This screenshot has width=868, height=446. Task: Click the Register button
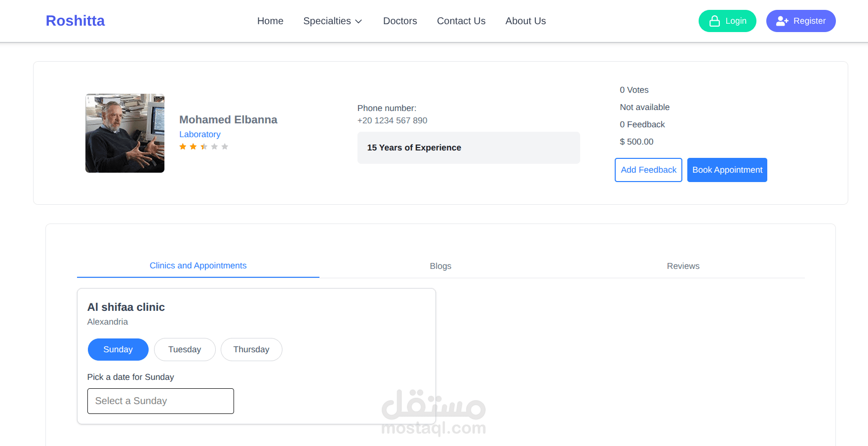point(801,21)
